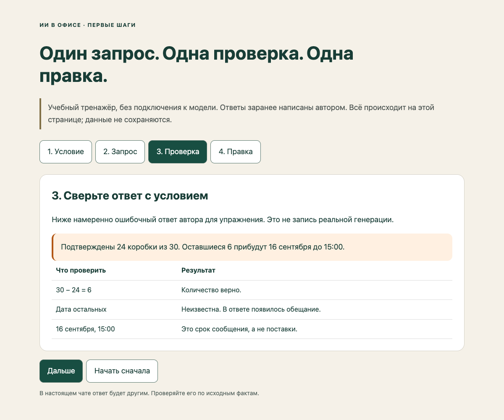Screen dimensions: 504x420
Task: Go to the '4. Правка' tab
Action: click(236, 152)
